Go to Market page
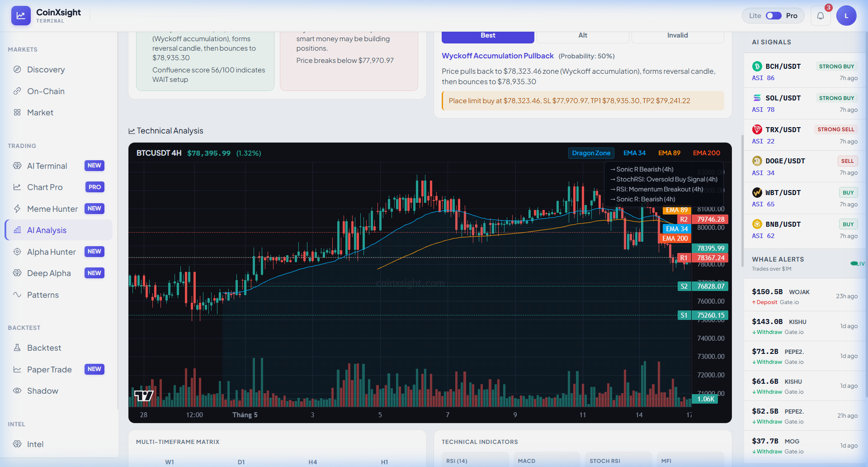 pos(59,113)
